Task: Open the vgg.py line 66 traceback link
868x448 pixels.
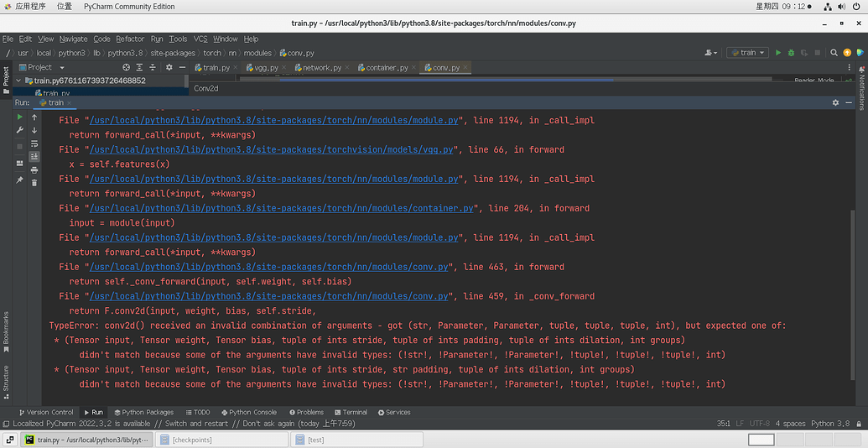Action: 272,150
